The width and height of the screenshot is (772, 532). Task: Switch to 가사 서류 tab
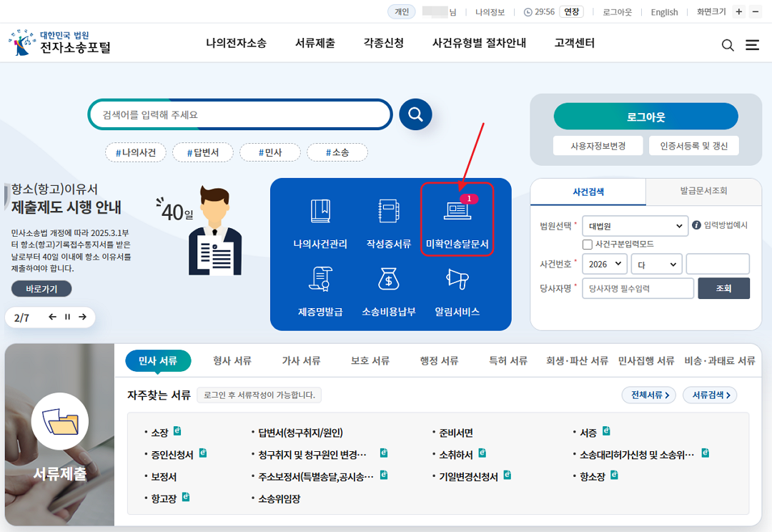pos(302,360)
